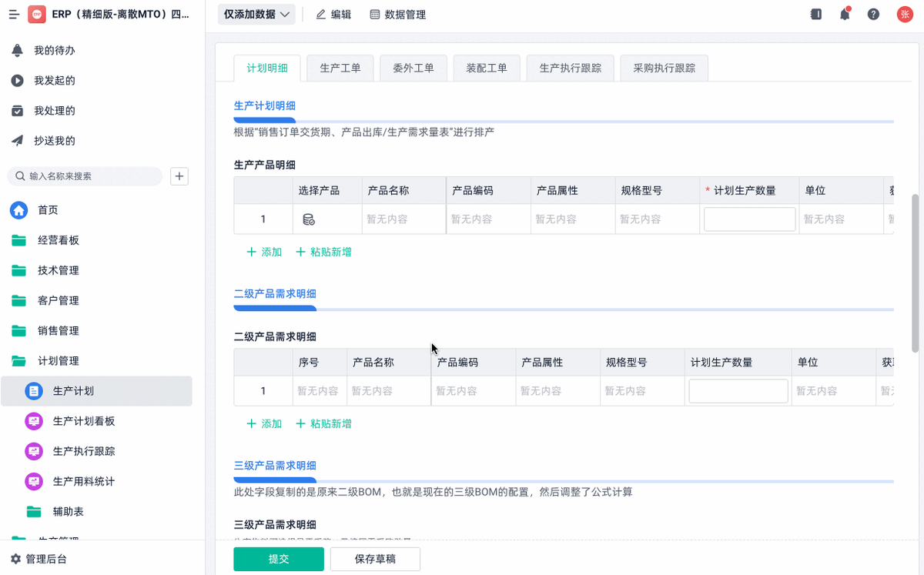Expand the 仅添加数据 dropdown

(256, 15)
